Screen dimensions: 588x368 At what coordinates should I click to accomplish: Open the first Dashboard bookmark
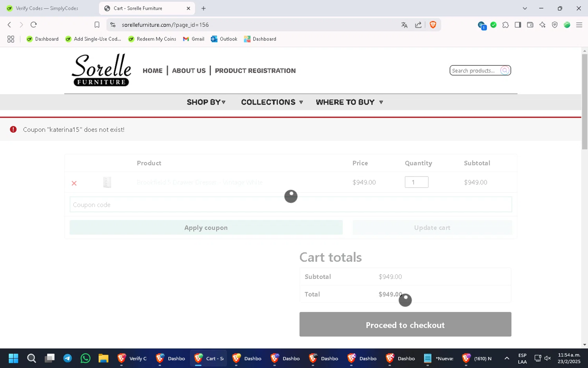coord(42,39)
